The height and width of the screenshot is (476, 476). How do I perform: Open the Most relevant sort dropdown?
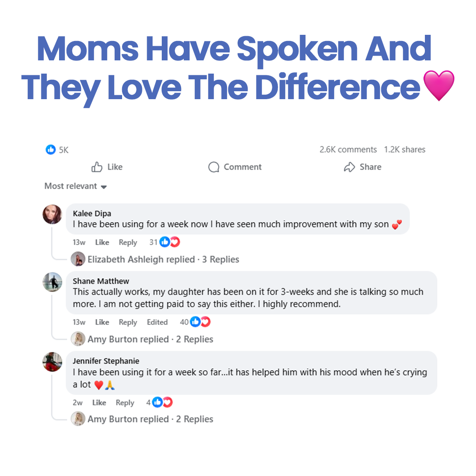tap(75, 186)
